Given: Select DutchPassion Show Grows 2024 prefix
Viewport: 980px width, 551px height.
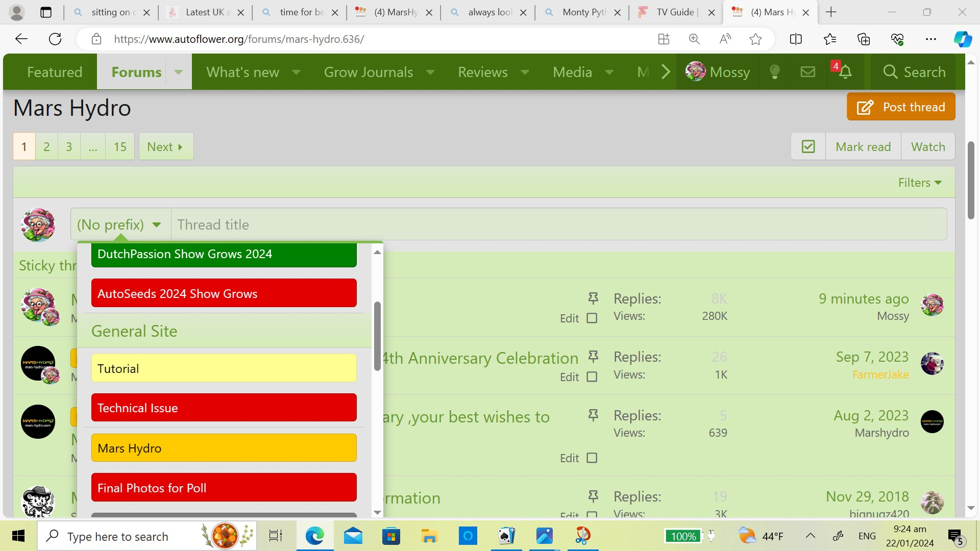Looking at the screenshot, I should (x=224, y=255).
